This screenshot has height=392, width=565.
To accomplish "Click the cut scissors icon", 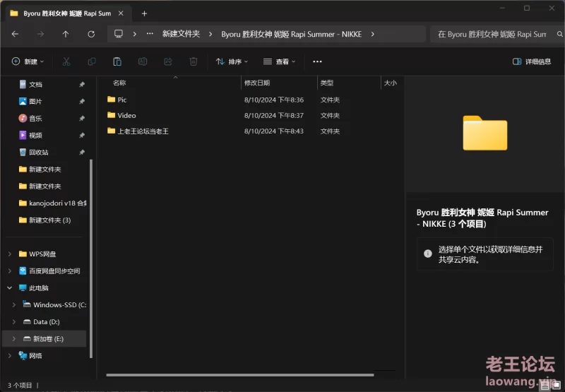I will point(66,61).
